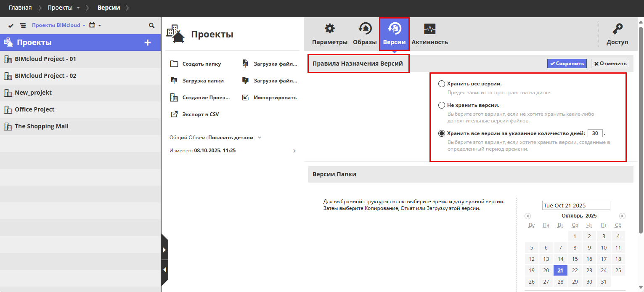Expand the Изменен details arrow
644x292 pixels.
coord(294,151)
